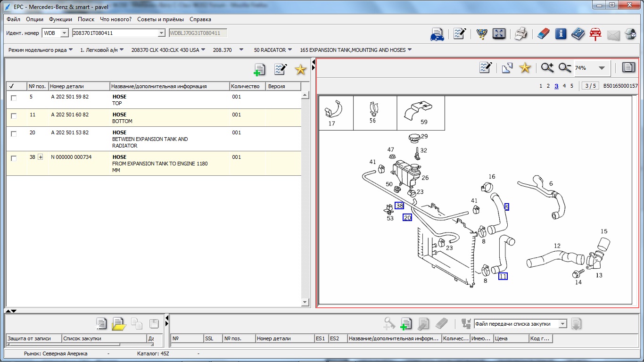
Task: Zoom in on the diagram
Action: pyautogui.click(x=547, y=68)
